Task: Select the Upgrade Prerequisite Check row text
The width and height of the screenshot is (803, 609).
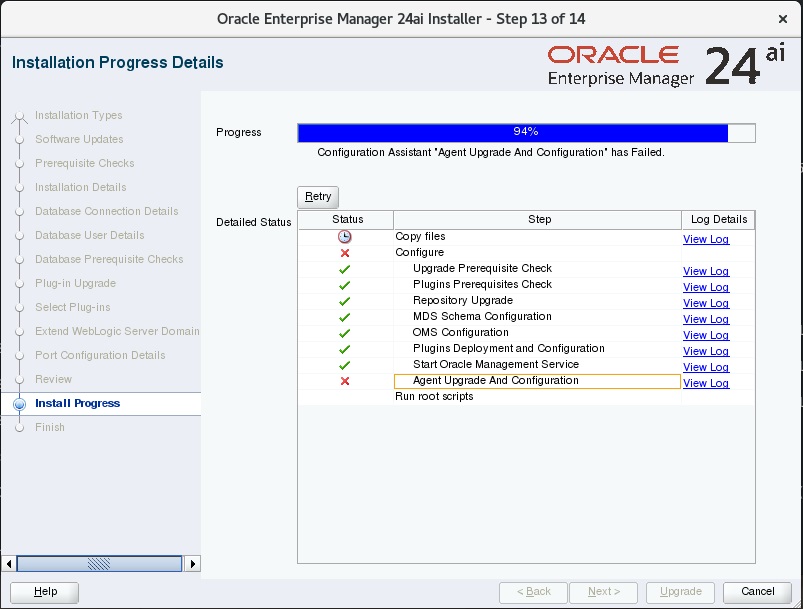Action: 482,268
